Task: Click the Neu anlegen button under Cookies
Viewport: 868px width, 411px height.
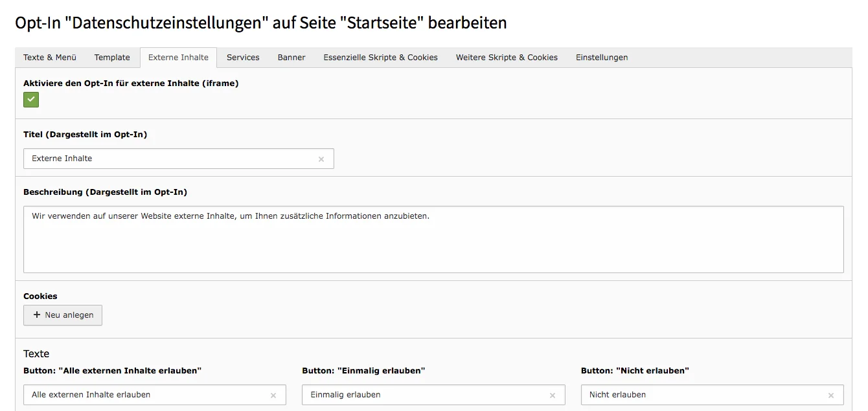Action: (x=62, y=315)
